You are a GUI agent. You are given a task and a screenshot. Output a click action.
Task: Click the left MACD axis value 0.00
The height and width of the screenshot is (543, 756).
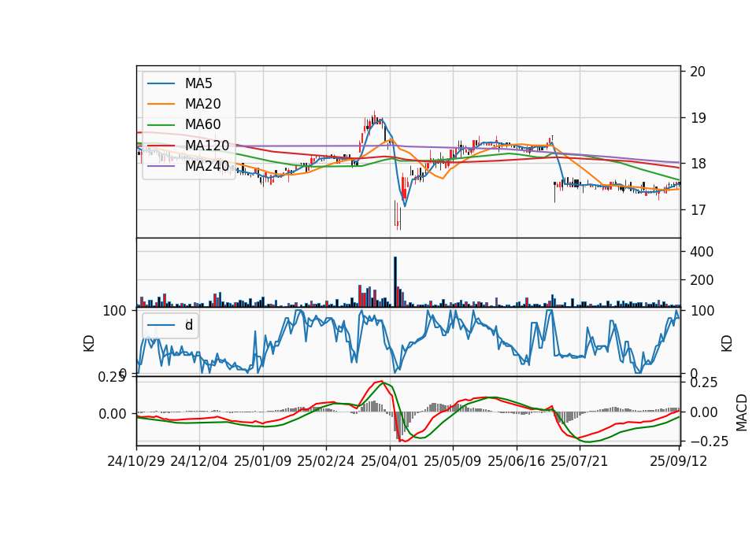coord(113,414)
